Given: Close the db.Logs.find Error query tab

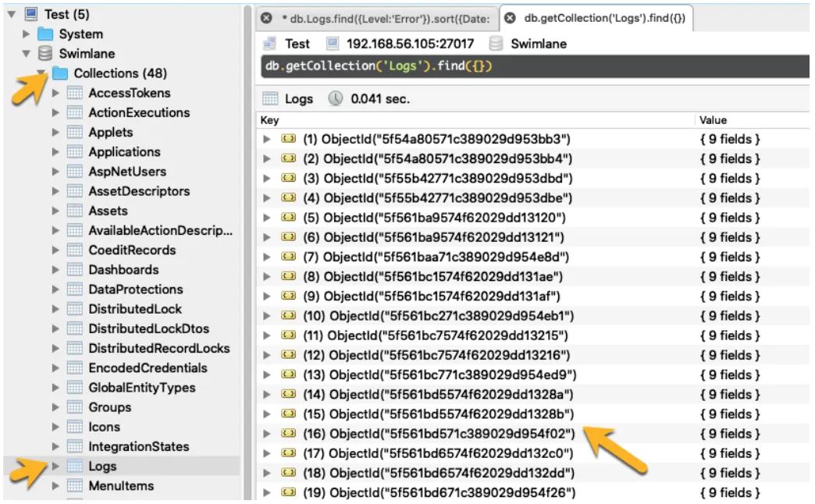Looking at the screenshot, I should pos(267,18).
